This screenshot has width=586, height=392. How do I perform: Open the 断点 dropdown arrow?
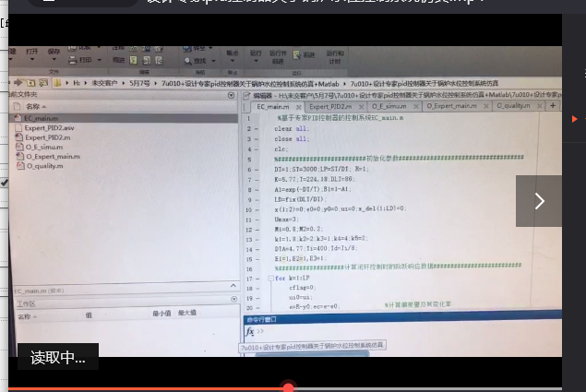coord(232,61)
